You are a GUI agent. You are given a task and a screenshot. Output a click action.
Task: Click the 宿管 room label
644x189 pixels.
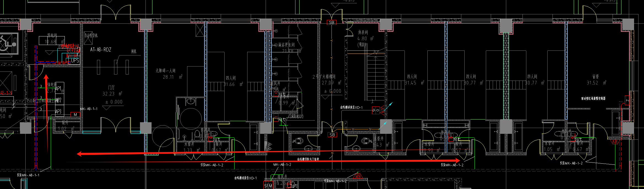click(x=596, y=76)
